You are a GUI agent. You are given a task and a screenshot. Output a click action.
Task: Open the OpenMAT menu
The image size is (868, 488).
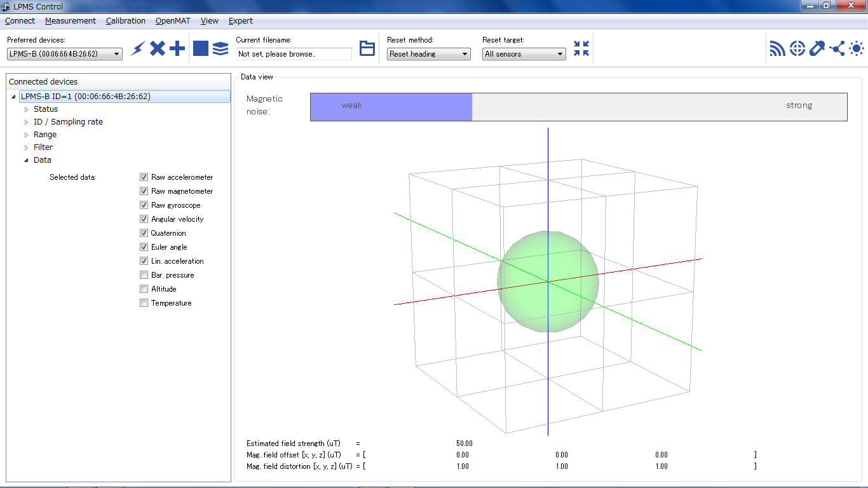pos(173,20)
